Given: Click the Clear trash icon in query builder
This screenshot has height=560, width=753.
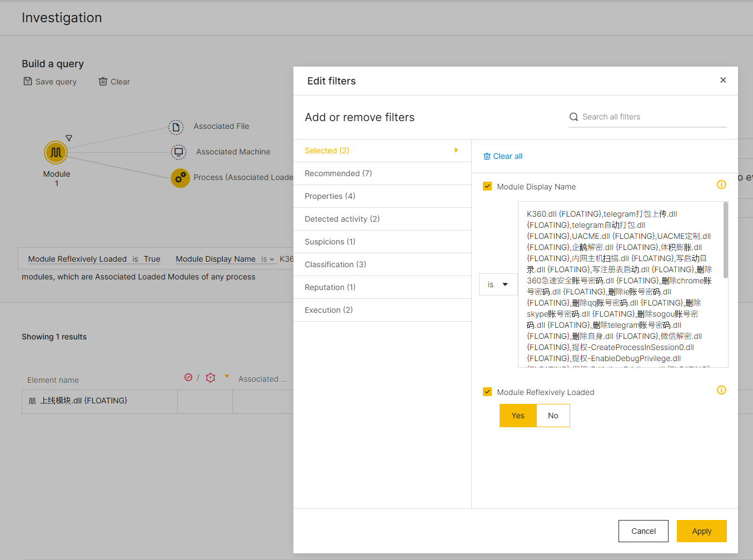Looking at the screenshot, I should point(103,82).
